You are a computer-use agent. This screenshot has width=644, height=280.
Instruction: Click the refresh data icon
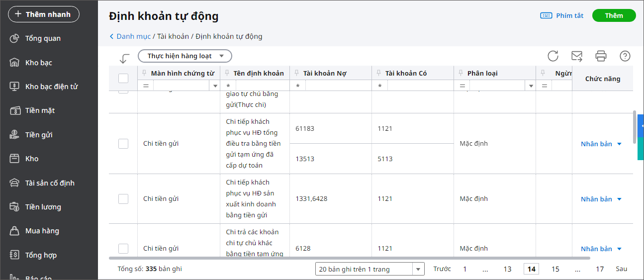click(553, 56)
